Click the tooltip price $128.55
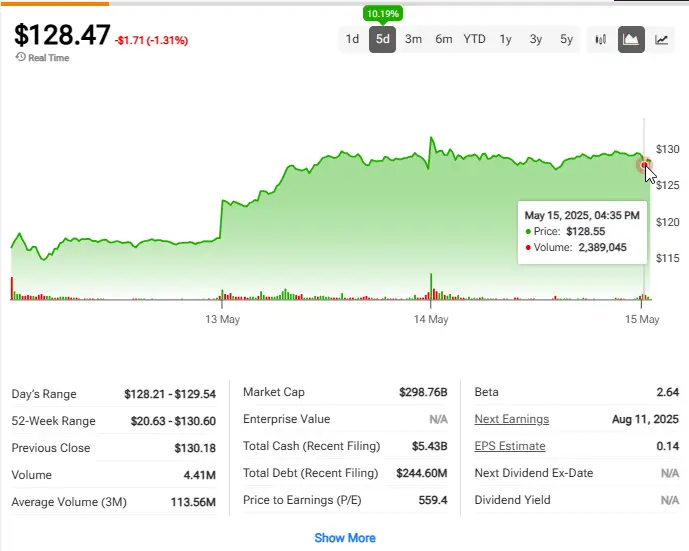The height and width of the screenshot is (551, 689). tap(585, 232)
